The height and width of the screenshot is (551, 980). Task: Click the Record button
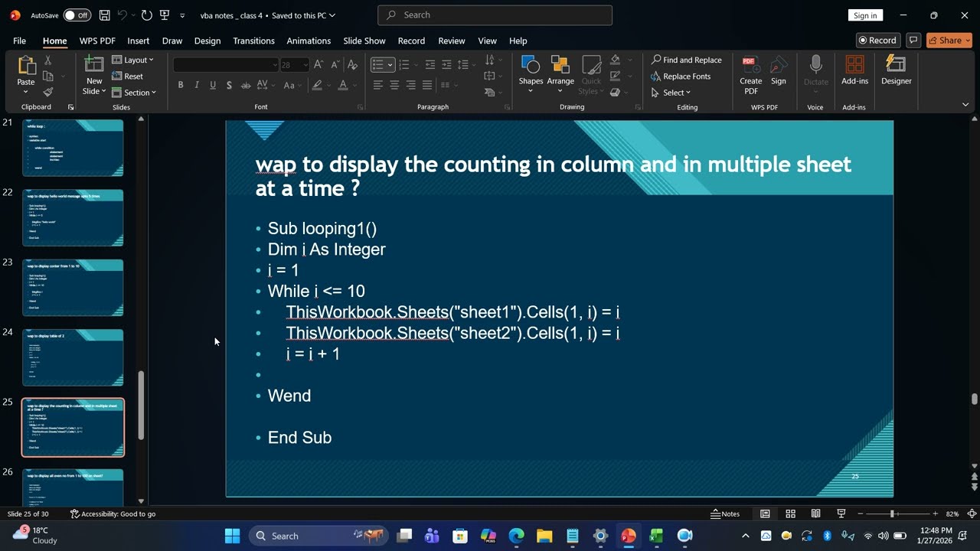point(877,41)
